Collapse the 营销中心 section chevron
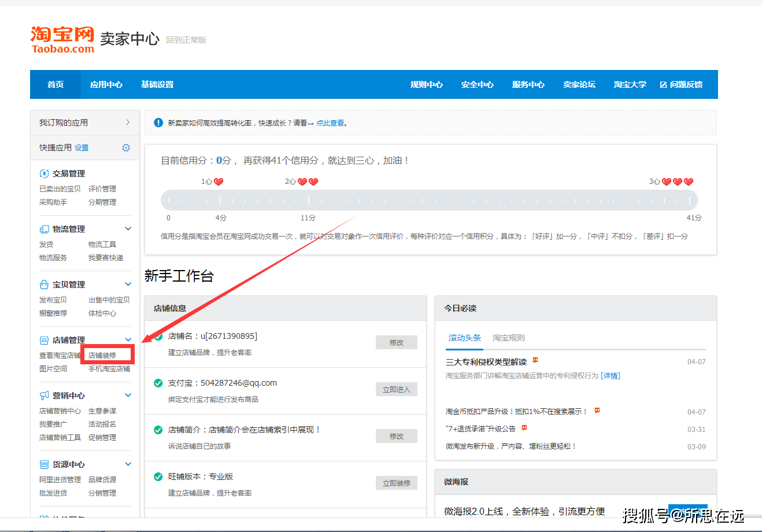This screenshot has width=762, height=532. [x=128, y=396]
